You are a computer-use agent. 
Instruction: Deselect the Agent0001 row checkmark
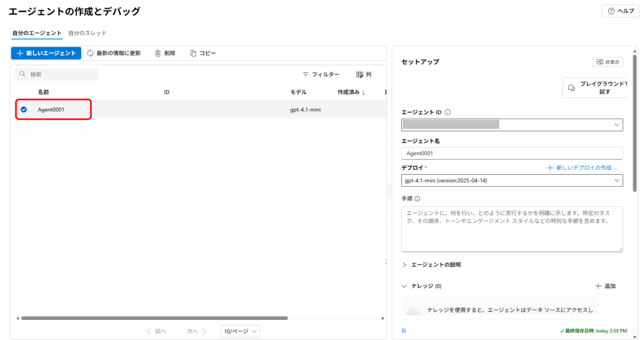24,109
